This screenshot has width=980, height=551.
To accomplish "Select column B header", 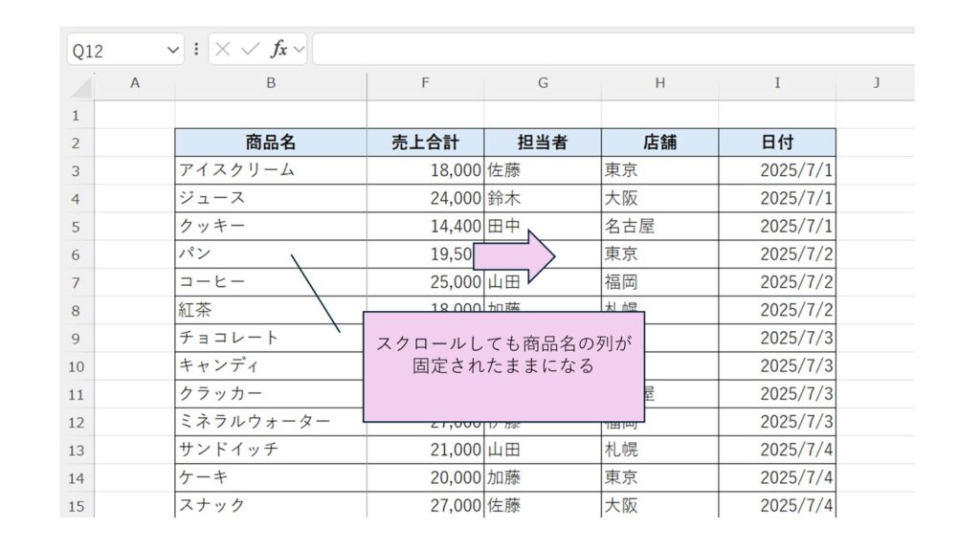I will tap(271, 83).
